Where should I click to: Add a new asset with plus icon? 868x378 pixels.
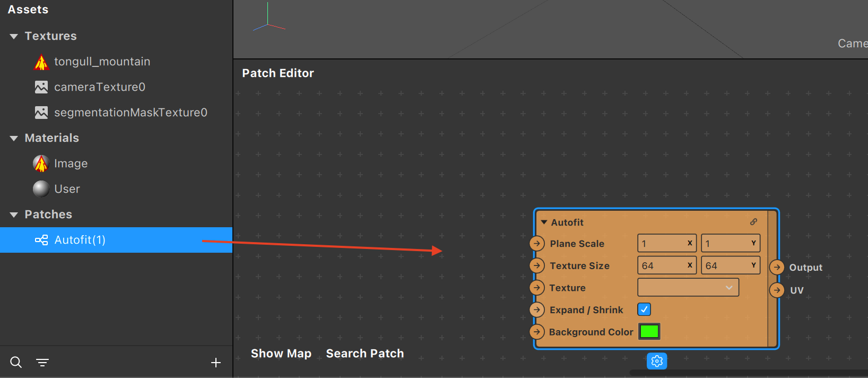pyautogui.click(x=216, y=363)
